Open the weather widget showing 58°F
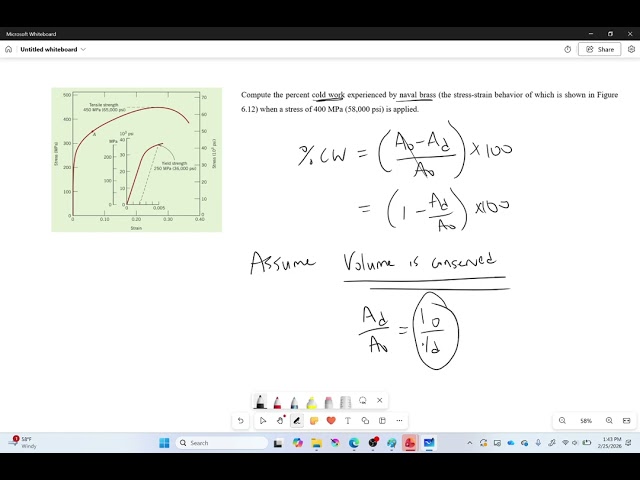 tap(22, 443)
